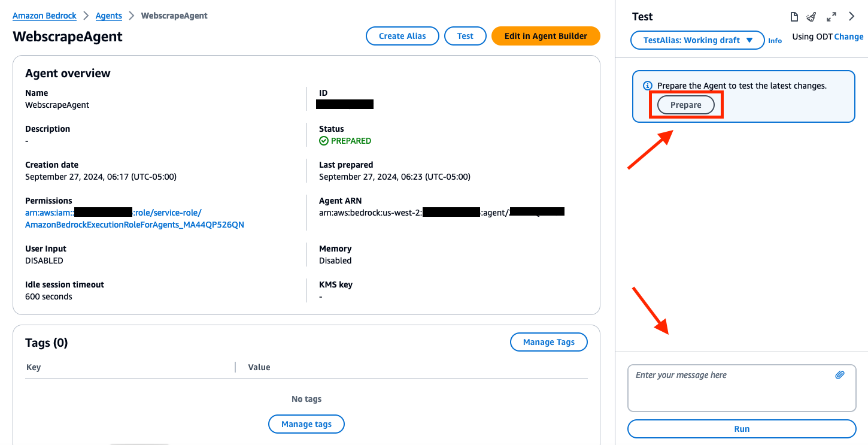Click the Agent ARN value text
Screen dimensions: 868x445
[442, 212]
